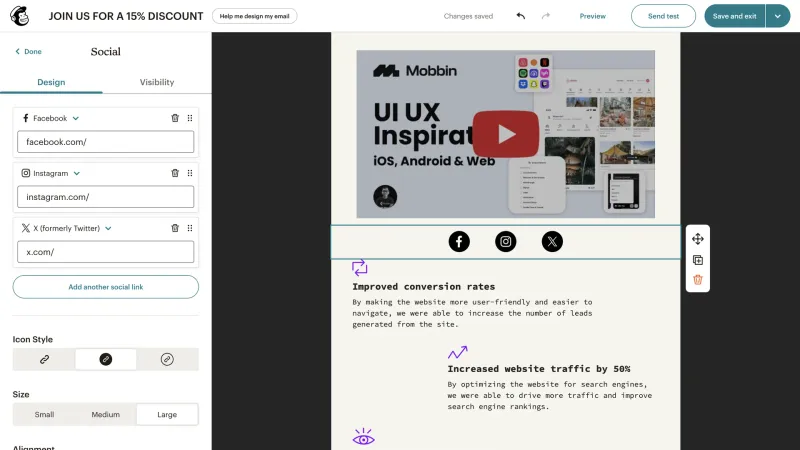Expand the Save and exit arrow menu
Viewport: 800px width, 450px height.
click(x=778, y=16)
